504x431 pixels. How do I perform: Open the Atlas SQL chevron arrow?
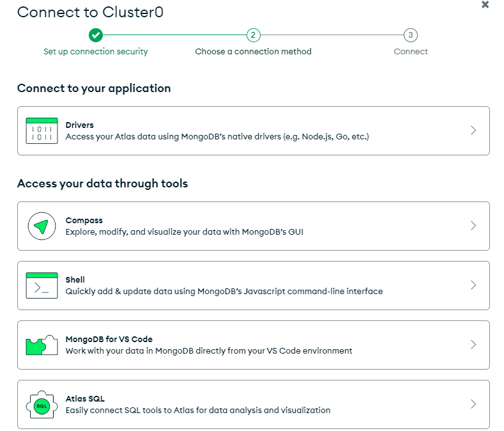(x=473, y=404)
